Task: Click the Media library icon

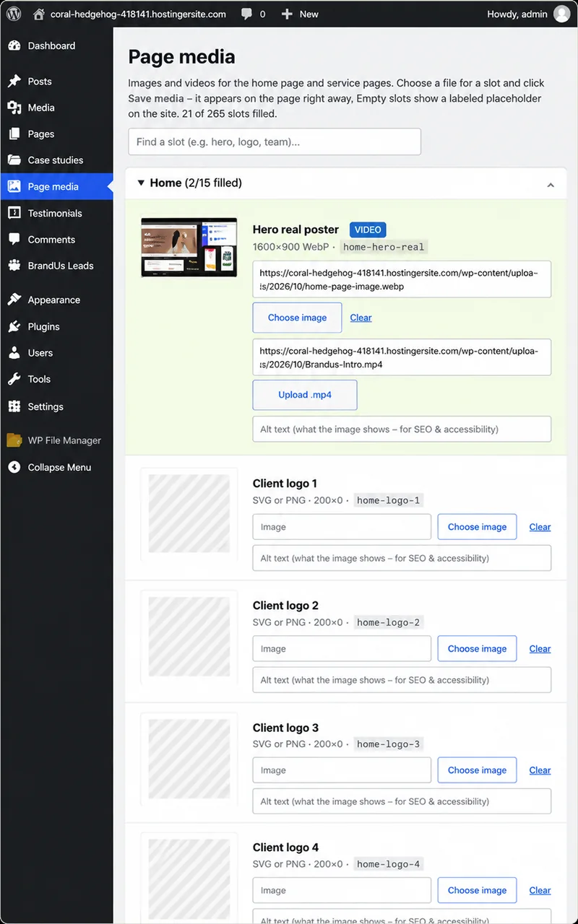Action: click(x=14, y=108)
